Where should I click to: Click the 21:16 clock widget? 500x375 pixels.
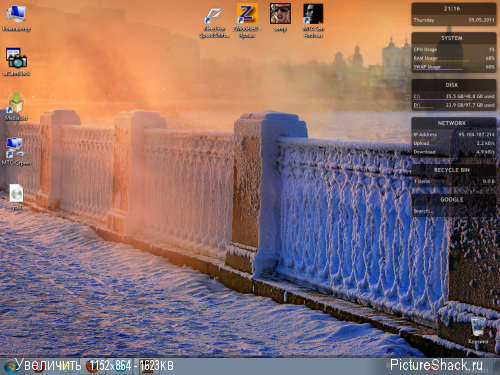(x=452, y=9)
